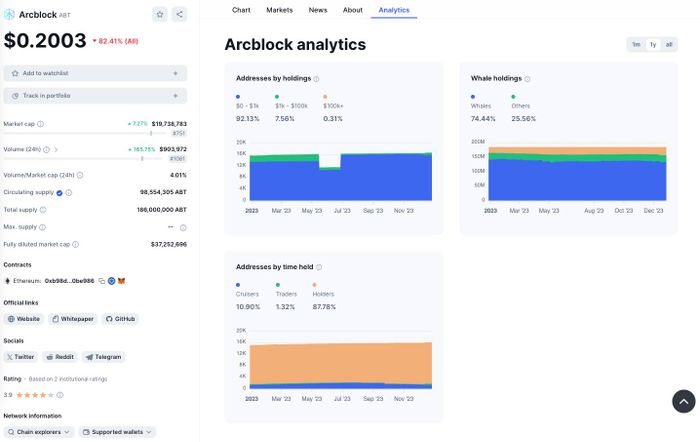Click info icon next to Market cap
The height and width of the screenshot is (442, 700).
pos(41,124)
